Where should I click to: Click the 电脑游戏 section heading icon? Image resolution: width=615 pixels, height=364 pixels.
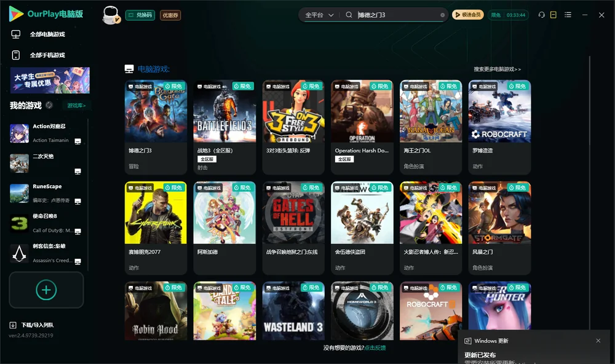129,69
